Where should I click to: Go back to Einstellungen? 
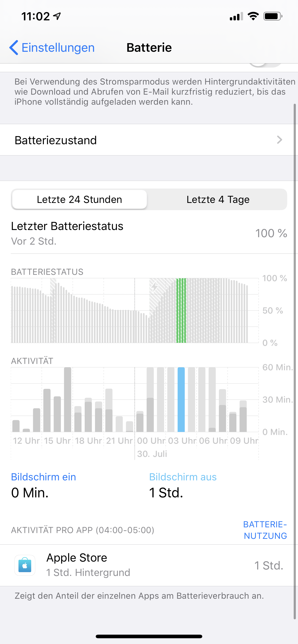[x=52, y=47]
